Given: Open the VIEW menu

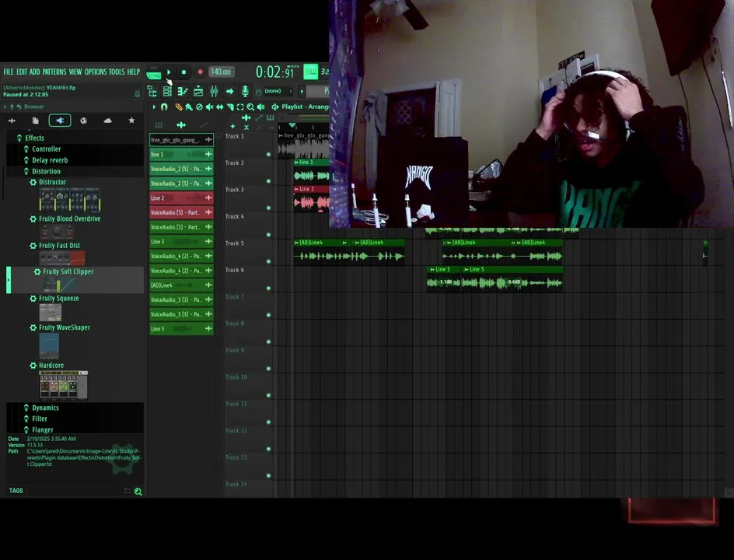Looking at the screenshot, I should tap(75, 72).
